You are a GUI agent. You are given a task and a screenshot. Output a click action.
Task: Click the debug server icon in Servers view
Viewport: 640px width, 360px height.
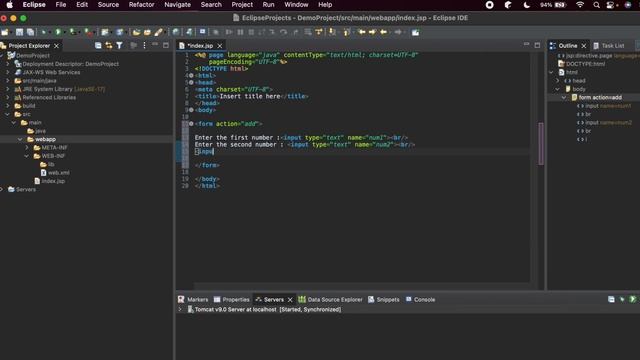622,300
